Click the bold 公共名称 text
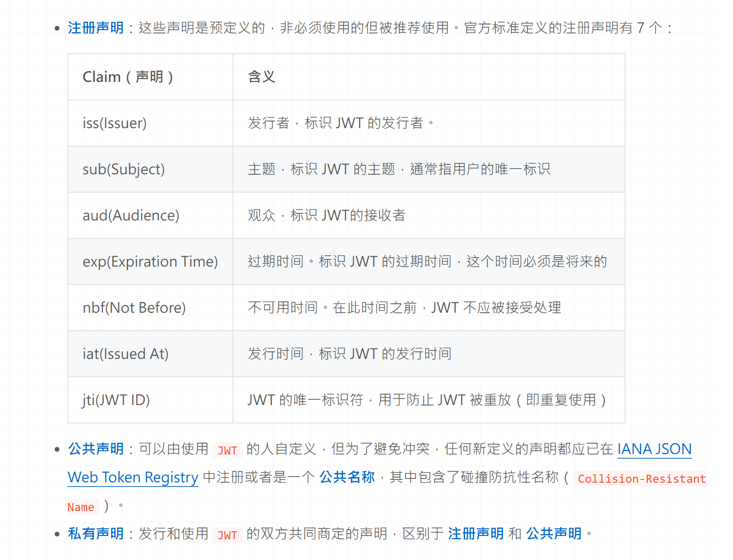733x560 pixels. 347,478
